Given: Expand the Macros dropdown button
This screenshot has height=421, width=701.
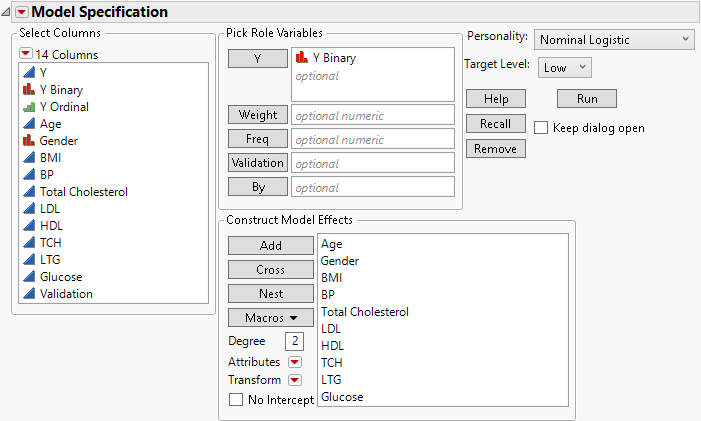Looking at the screenshot, I should tap(257, 318).
